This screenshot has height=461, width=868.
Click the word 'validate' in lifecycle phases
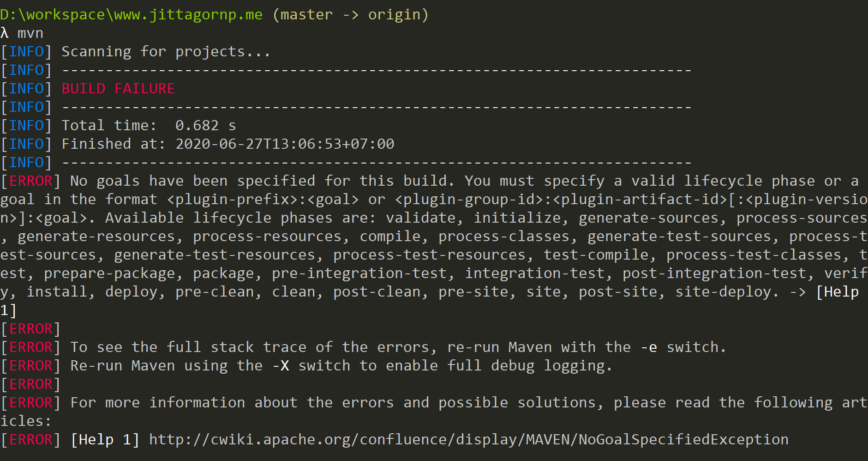coord(421,218)
